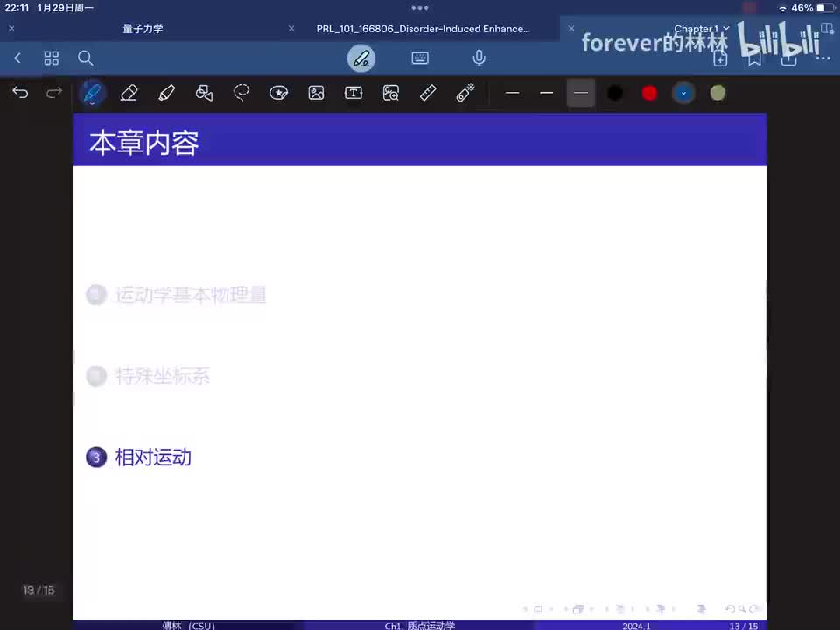This screenshot has height=630, width=840.
Task: Click the Ch1 质点运动学 footer title
Action: pos(420,625)
